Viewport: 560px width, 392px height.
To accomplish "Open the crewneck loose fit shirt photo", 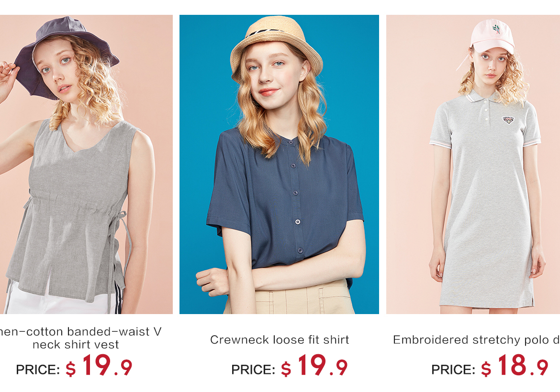I will pyautogui.click(x=280, y=164).
